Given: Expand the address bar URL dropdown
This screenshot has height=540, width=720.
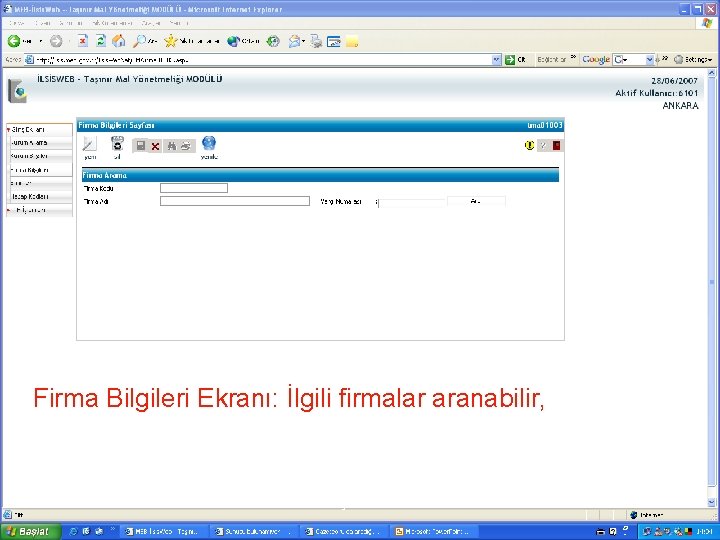Looking at the screenshot, I should [496, 60].
